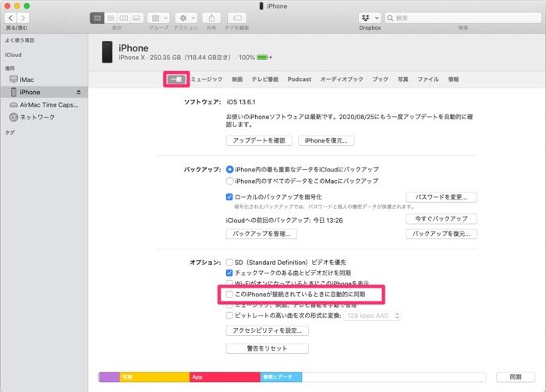Click パスワードを変更 button
546x392 pixels.
click(x=441, y=197)
